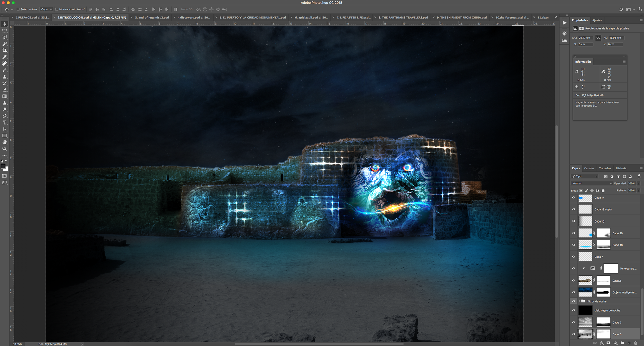Select the Zoom tool
Screen dimensions: 644x346
click(5, 149)
